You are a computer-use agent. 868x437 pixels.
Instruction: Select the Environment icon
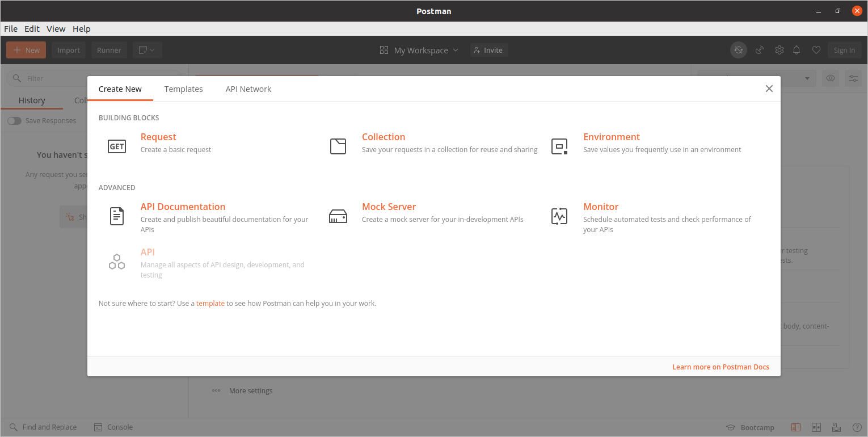pos(559,146)
